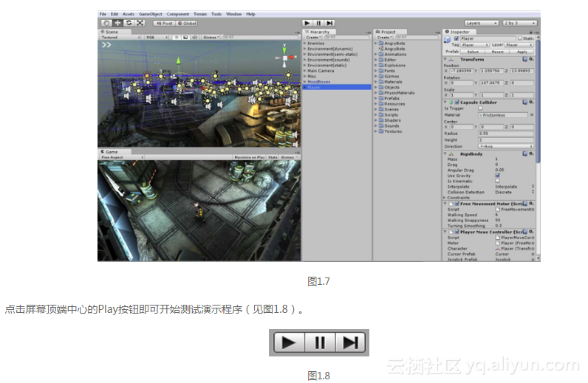Viewport: 588px width, 383px height.
Task: Click Step in the Unity editor toolbar
Action: (x=329, y=23)
